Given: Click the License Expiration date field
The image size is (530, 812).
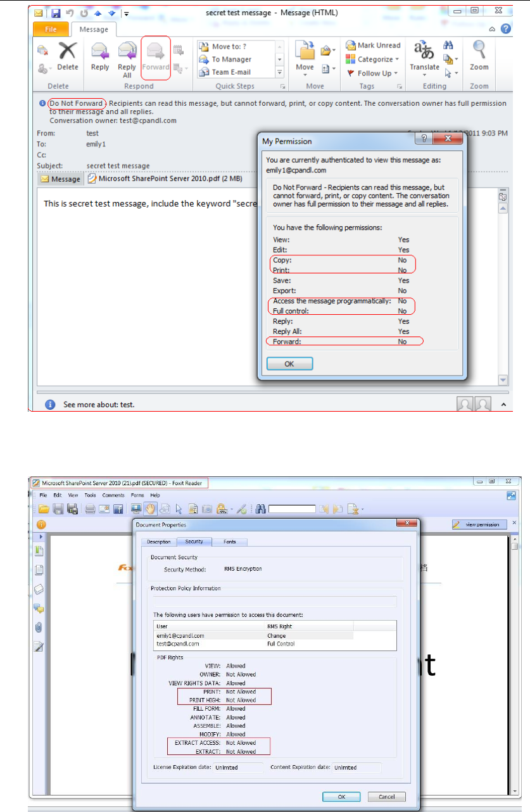Looking at the screenshot, I should [x=237, y=767].
